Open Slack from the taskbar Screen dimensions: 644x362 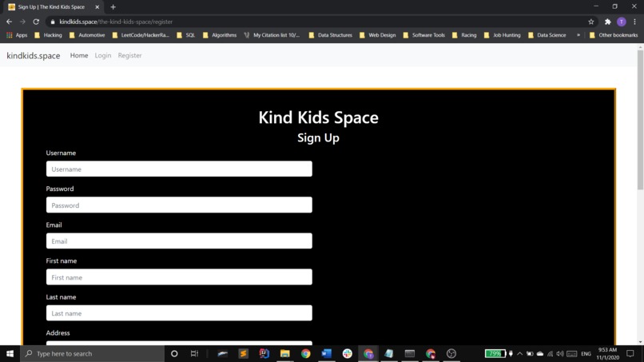pos(347,353)
